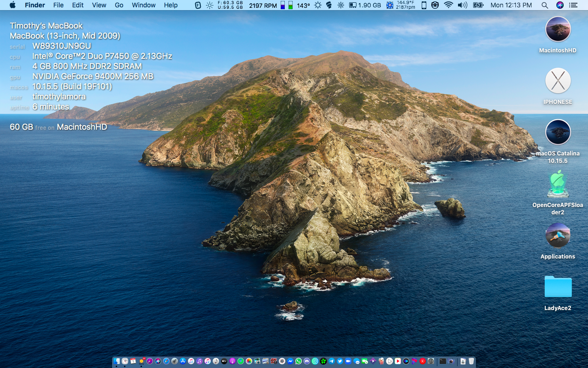Open the App Store from the Dock
This screenshot has width=588, height=368.
pyautogui.click(x=183, y=361)
